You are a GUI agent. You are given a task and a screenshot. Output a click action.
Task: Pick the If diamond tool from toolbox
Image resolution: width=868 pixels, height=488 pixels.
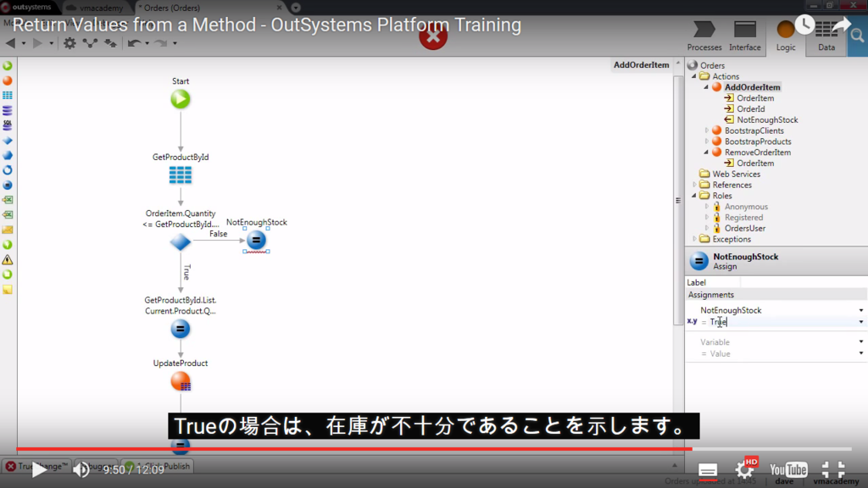pos(8,141)
